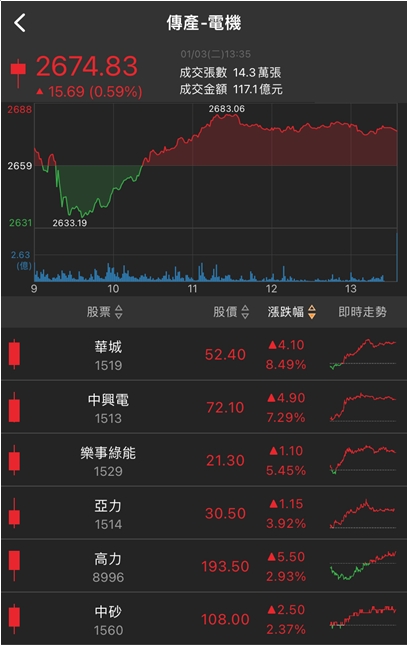The image size is (407, 645).
Task: Click the candlestick icon for 中砂 1560
Action: point(14,619)
